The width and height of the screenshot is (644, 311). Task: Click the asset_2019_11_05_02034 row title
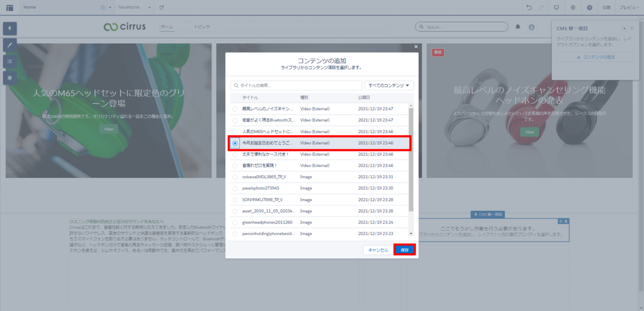point(268,211)
